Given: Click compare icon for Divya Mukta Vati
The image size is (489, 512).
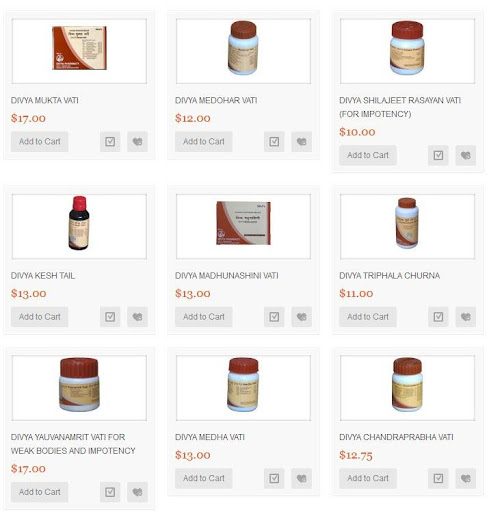Looking at the screenshot, I should 110,142.
